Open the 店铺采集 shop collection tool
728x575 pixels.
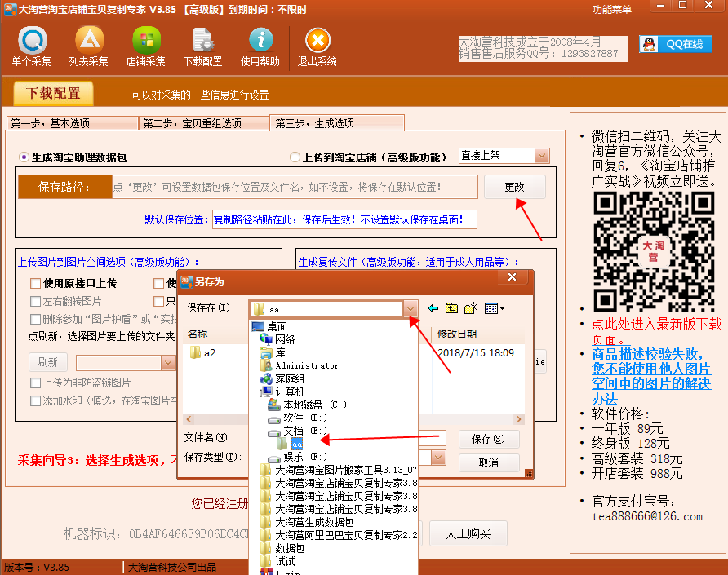click(x=146, y=46)
